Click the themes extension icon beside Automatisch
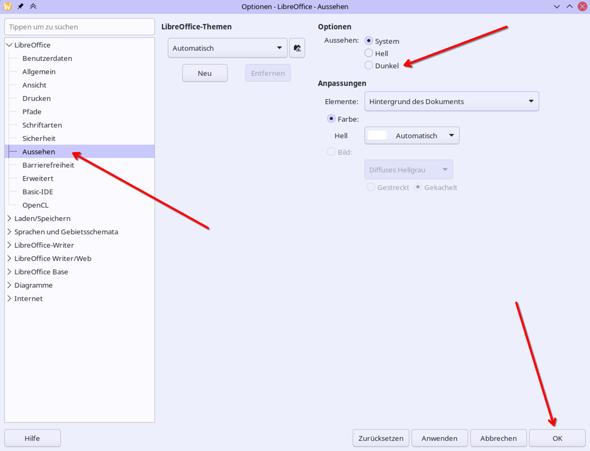590x451 pixels. tap(297, 48)
